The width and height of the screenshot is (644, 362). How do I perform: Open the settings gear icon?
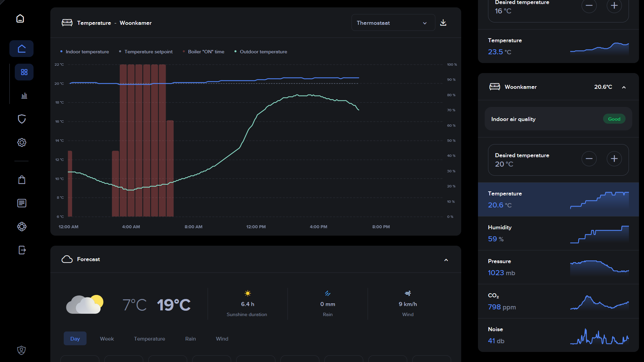pos(22,142)
